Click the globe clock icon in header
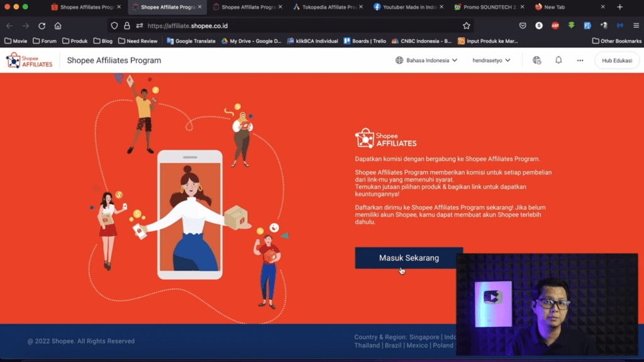The width and height of the screenshot is (644, 362). (536, 60)
